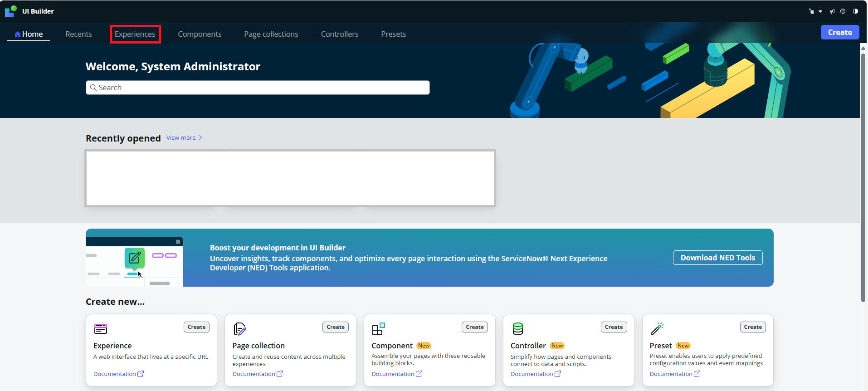
Task: Click the Component building blocks icon
Action: [x=378, y=328]
